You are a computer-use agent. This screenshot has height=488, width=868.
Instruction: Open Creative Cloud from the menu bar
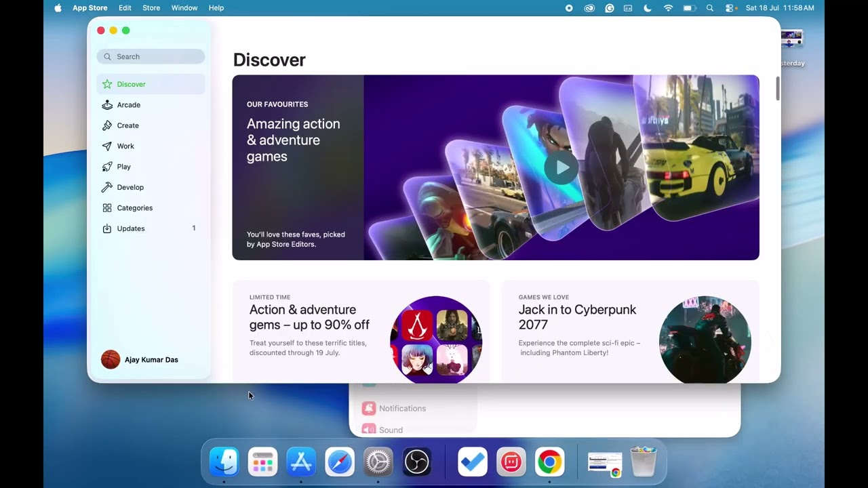coord(589,8)
